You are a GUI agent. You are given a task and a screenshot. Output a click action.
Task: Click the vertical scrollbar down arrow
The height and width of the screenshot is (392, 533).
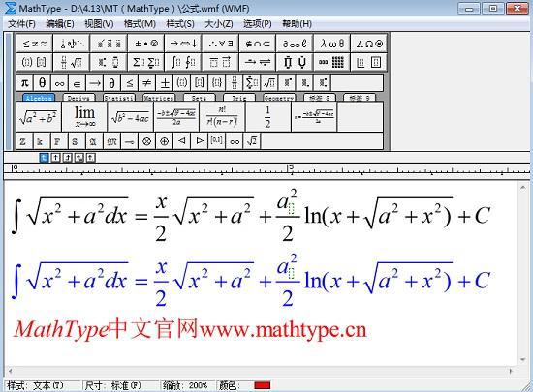[523, 360]
